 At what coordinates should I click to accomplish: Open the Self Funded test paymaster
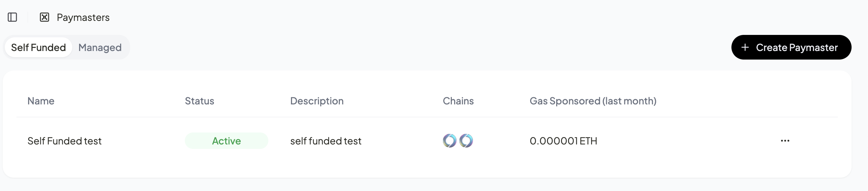click(64, 141)
